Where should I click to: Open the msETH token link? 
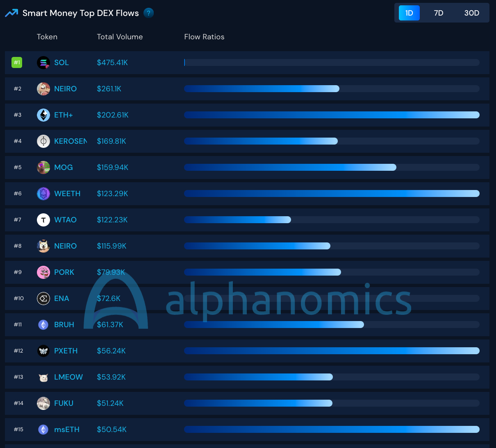pyautogui.click(x=67, y=430)
